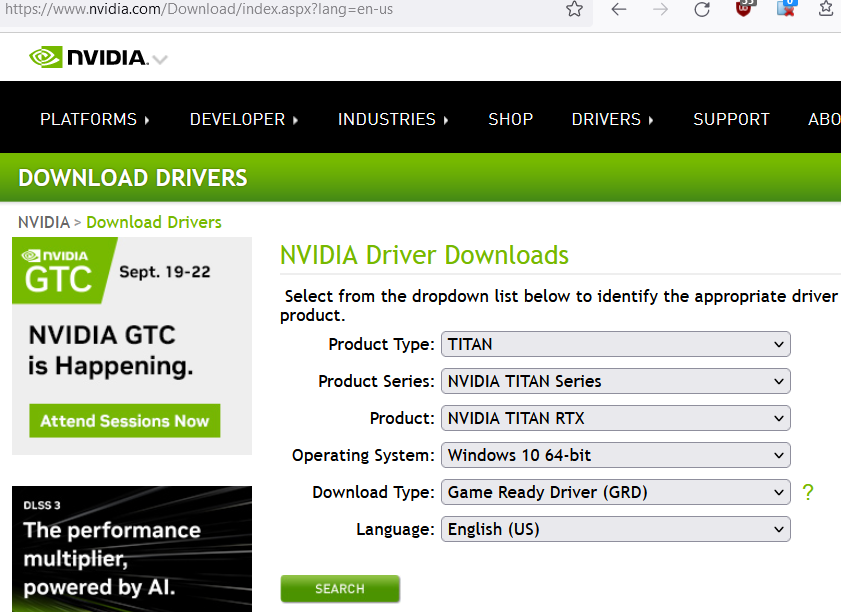Reload the page with the refresh icon

coord(702,9)
